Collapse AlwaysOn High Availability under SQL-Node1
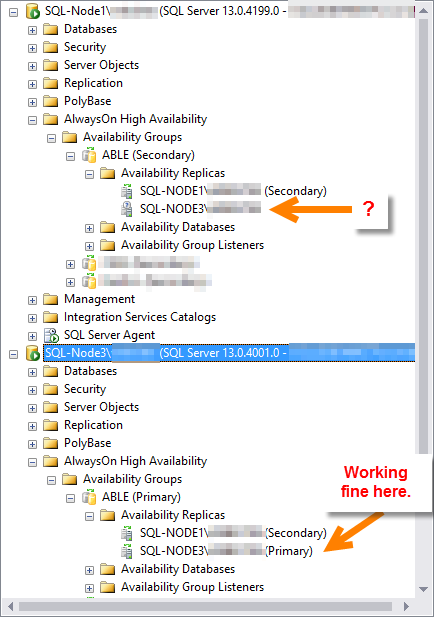 (x=32, y=120)
